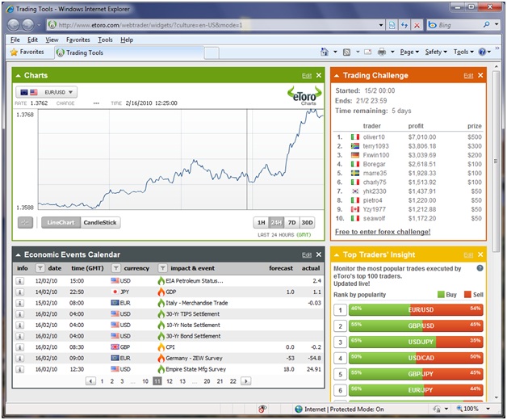Click the previous page arrow in calendar pagination
Screen dimensions: 507x420
90,381
